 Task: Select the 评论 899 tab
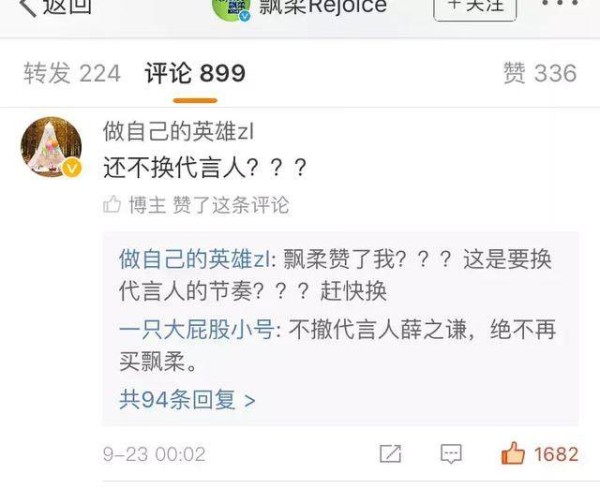click(x=195, y=73)
